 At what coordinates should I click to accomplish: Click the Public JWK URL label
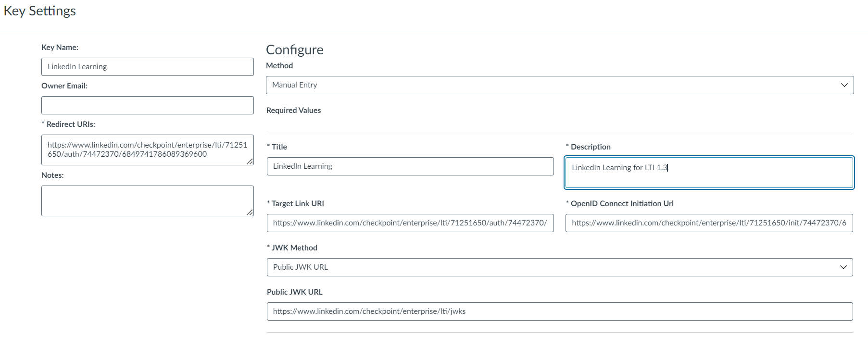coord(295,292)
